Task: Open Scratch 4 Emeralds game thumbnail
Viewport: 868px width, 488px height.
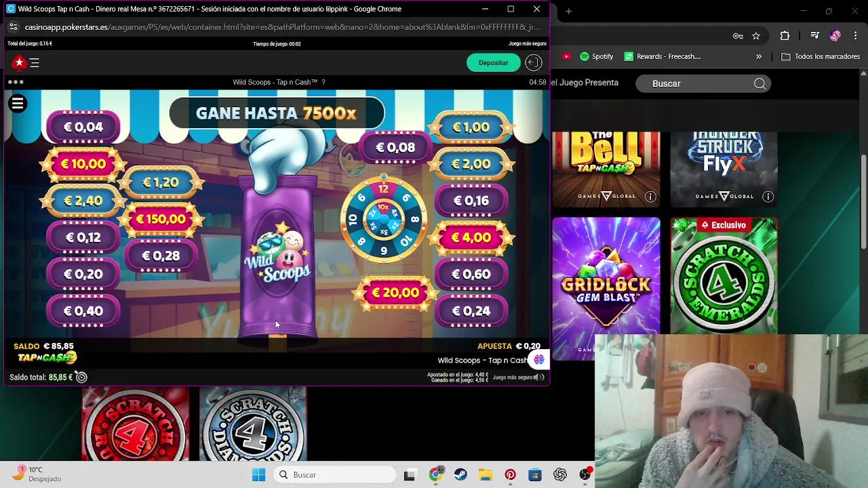Action: pos(724,275)
